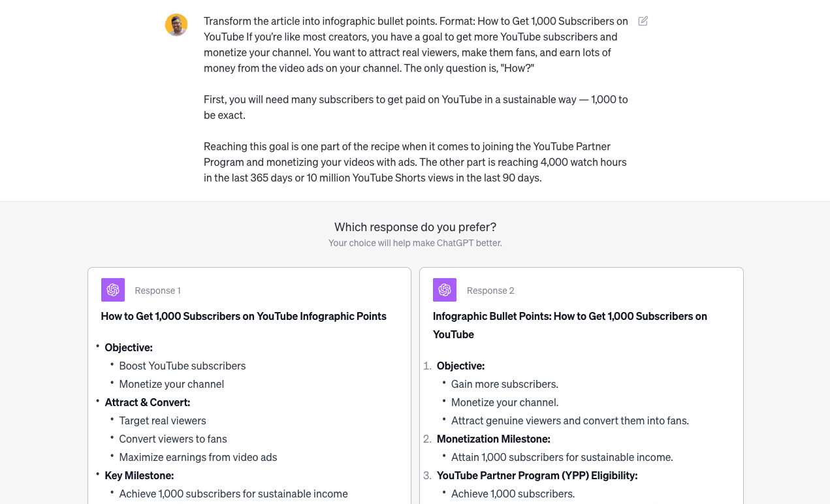The image size is (830, 504).
Task: Click the 'Attract & Convert:' bullet heading
Action: (x=147, y=402)
